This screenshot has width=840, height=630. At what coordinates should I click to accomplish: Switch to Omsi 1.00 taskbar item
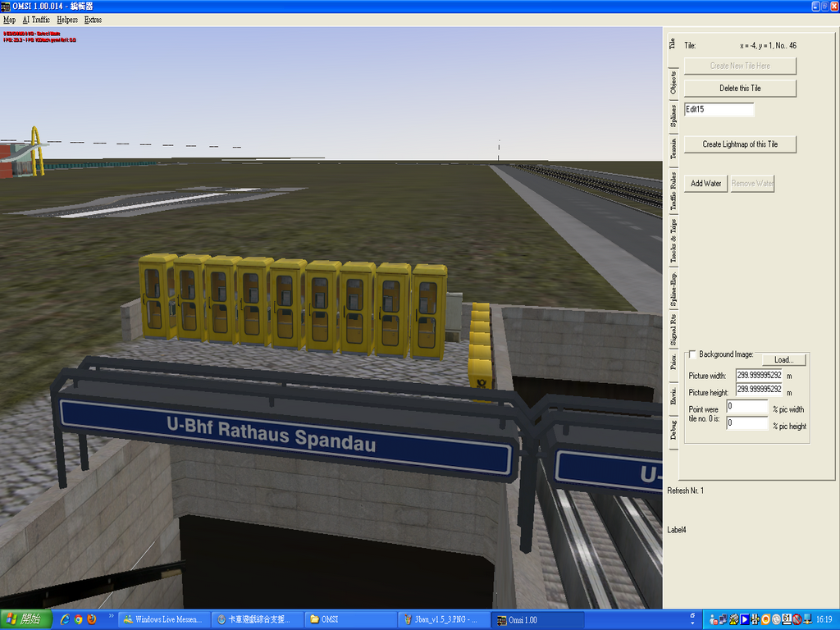point(538,619)
